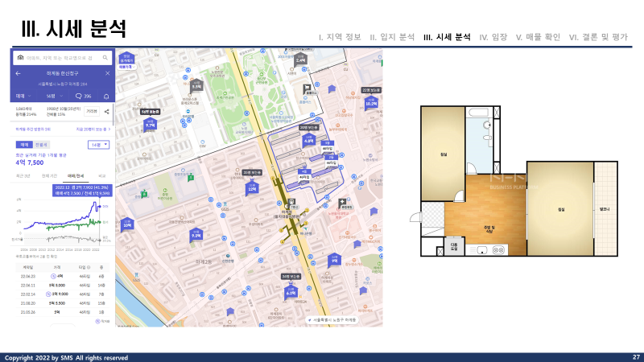Image resolution: width=644 pixels, height=362 pixels.
Task: Click the home logo icon in the search box
Action: 20,57
